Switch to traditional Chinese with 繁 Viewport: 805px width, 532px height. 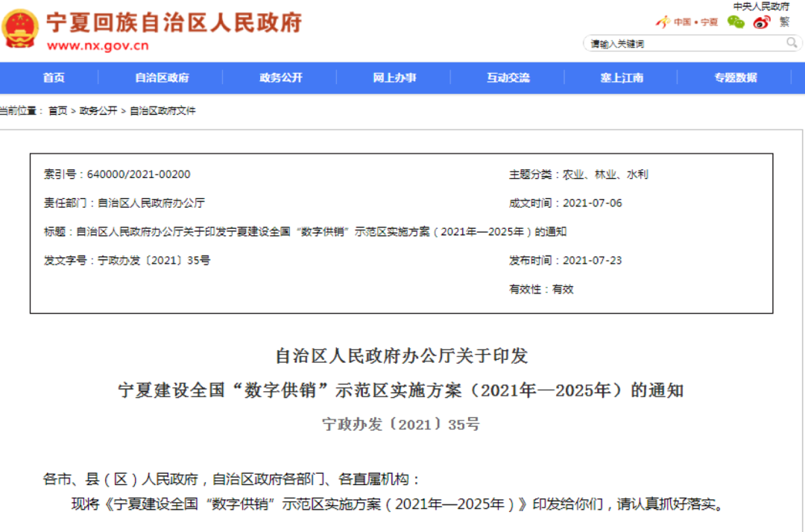pos(784,22)
